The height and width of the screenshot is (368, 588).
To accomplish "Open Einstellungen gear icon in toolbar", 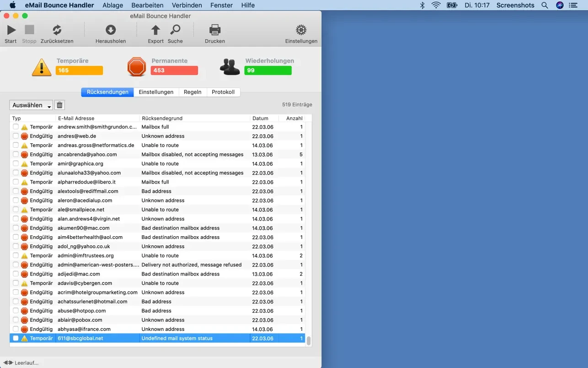I will click(x=301, y=30).
